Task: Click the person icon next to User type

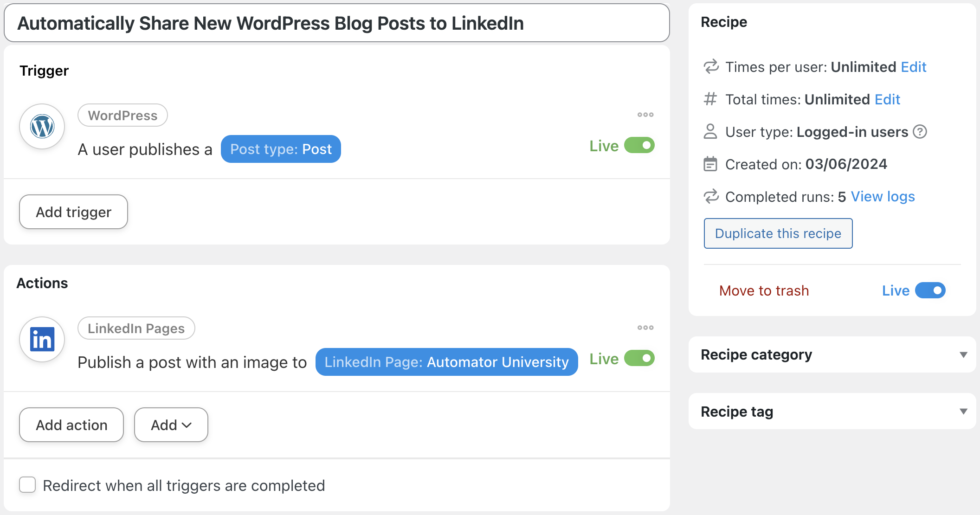Action: coord(710,132)
